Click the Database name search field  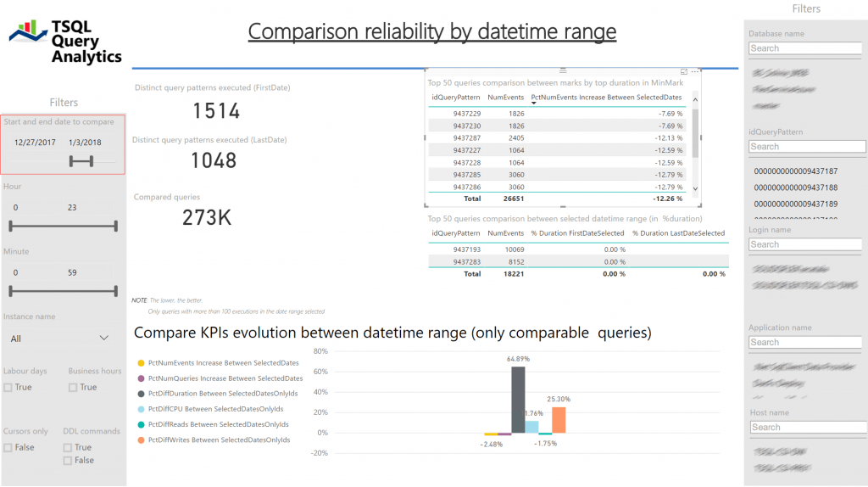coord(804,48)
